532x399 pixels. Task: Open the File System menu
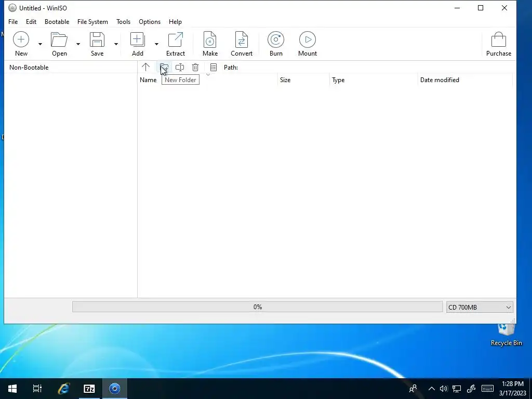[x=92, y=22]
